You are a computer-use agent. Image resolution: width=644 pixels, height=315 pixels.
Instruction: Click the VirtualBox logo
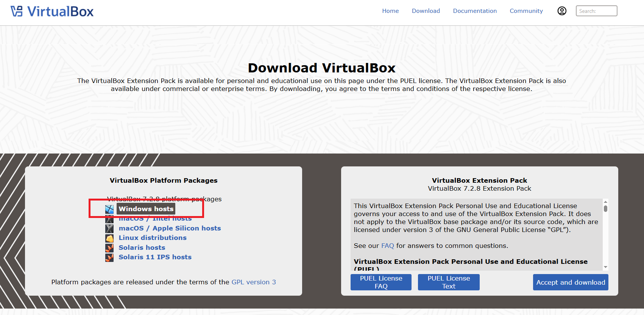tap(52, 11)
